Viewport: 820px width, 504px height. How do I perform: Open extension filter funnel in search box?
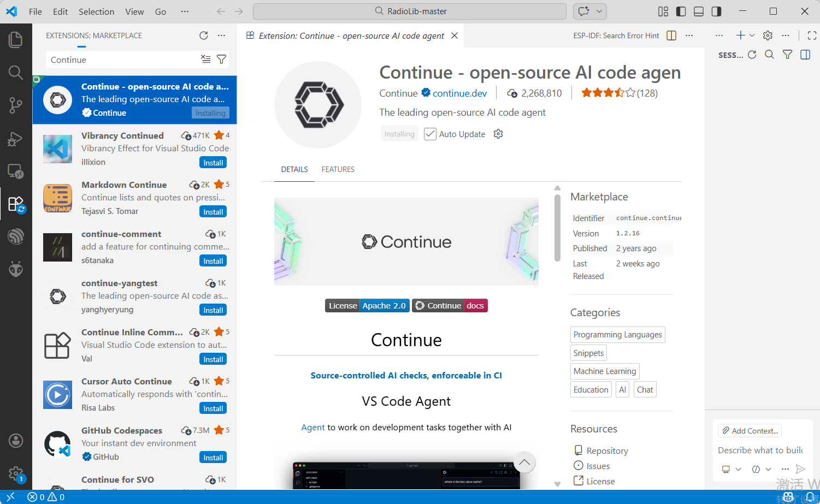click(221, 59)
